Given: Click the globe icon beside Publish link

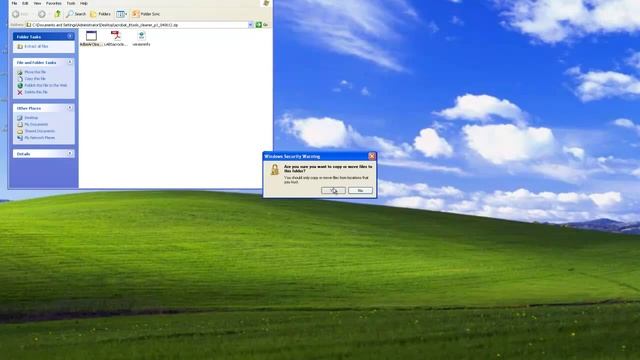Looking at the screenshot, I should click(20, 85).
